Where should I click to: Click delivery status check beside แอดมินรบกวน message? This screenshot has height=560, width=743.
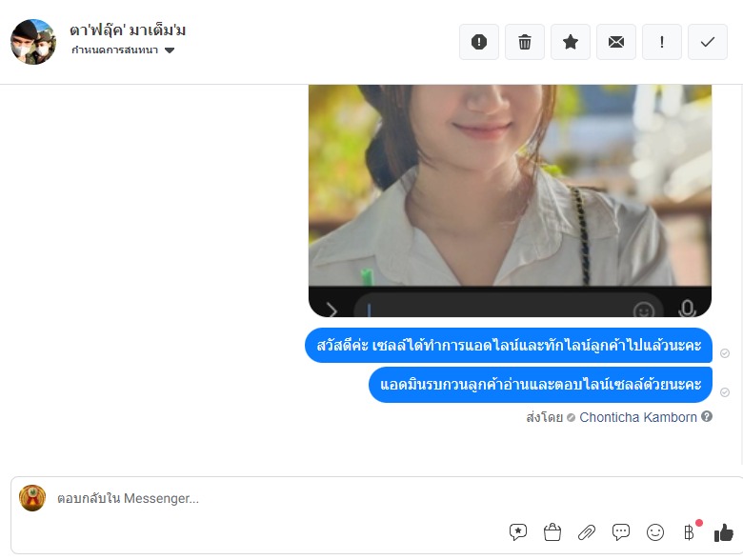click(725, 392)
